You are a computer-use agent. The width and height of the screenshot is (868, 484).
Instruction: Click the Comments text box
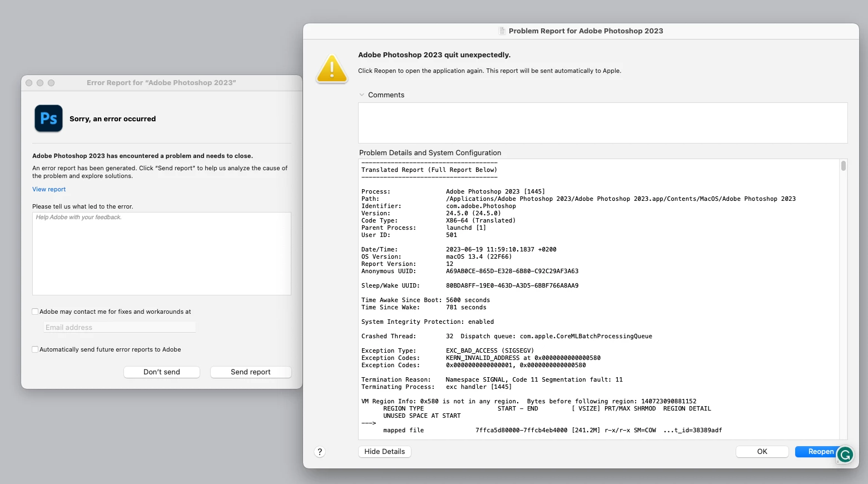[603, 123]
